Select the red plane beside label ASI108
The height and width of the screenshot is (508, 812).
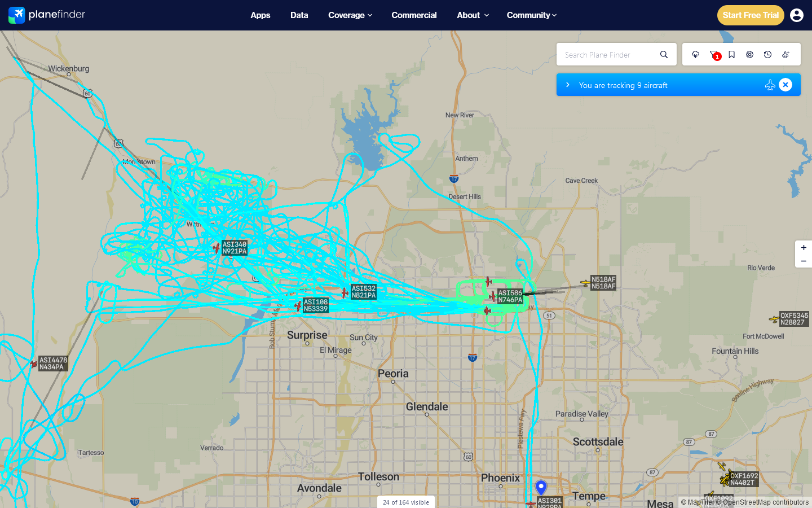(298, 306)
